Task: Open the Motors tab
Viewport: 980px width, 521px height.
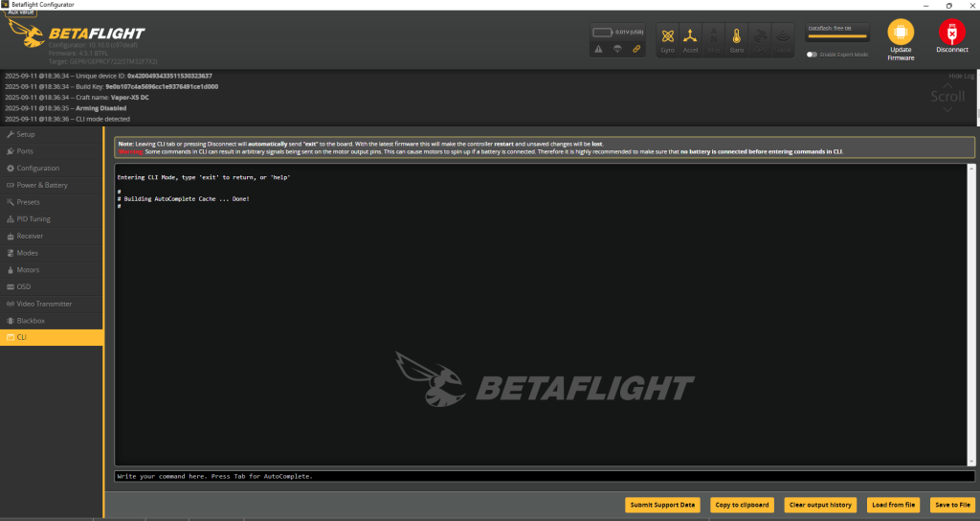Action: (x=52, y=269)
